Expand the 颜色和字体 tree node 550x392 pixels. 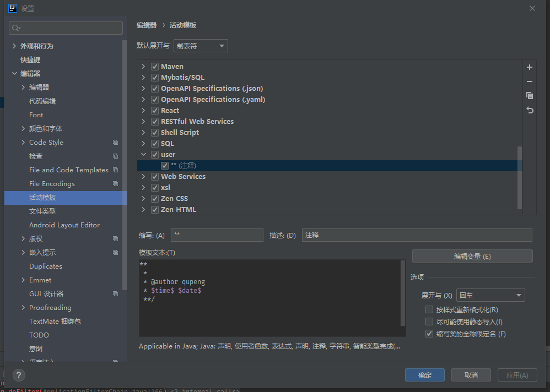coord(23,129)
